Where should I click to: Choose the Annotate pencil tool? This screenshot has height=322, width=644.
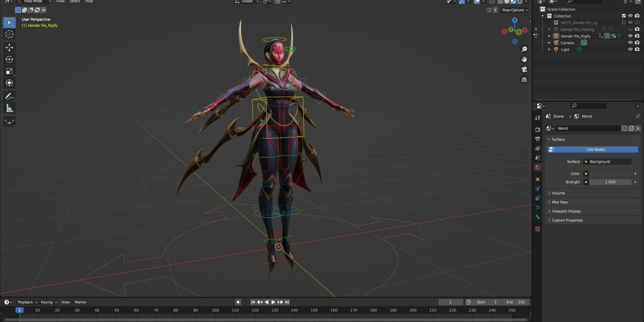(9, 97)
